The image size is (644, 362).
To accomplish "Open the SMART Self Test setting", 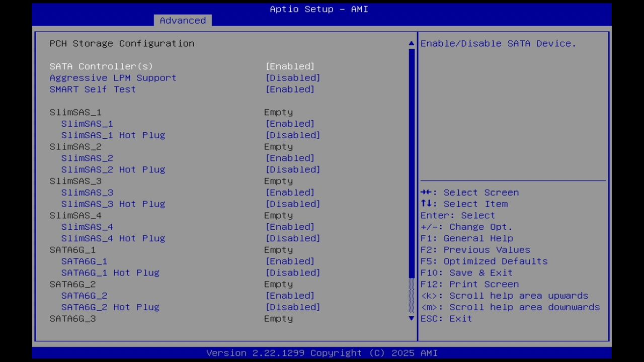I will click(x=93, y=89).
